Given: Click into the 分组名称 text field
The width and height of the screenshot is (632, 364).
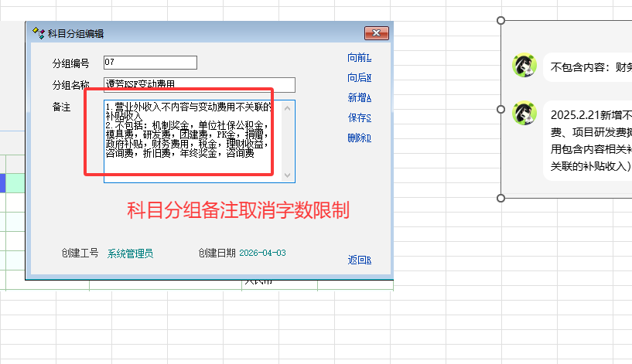Looking at the screenshot, I should click(199, 84).
